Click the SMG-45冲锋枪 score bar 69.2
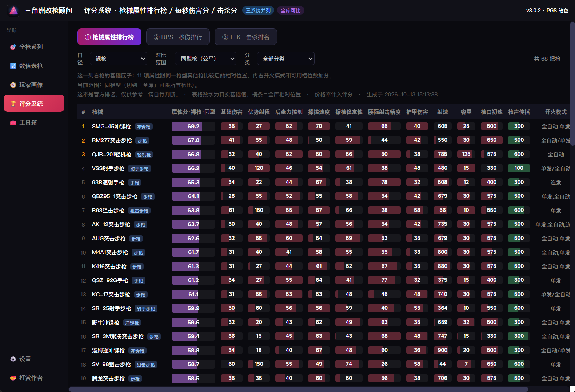The width and height of the screenshot is (575, 392). [x=193, y=126]
